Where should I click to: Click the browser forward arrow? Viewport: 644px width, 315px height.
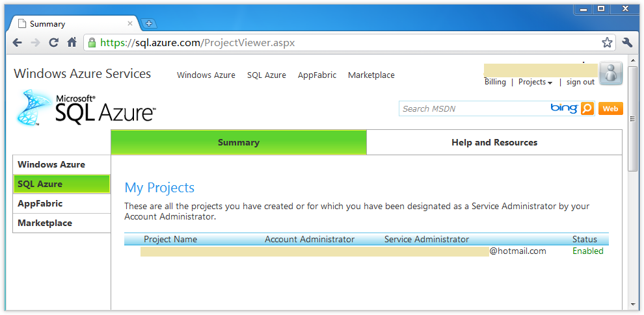pyautogui.click(x=35, y=43)
